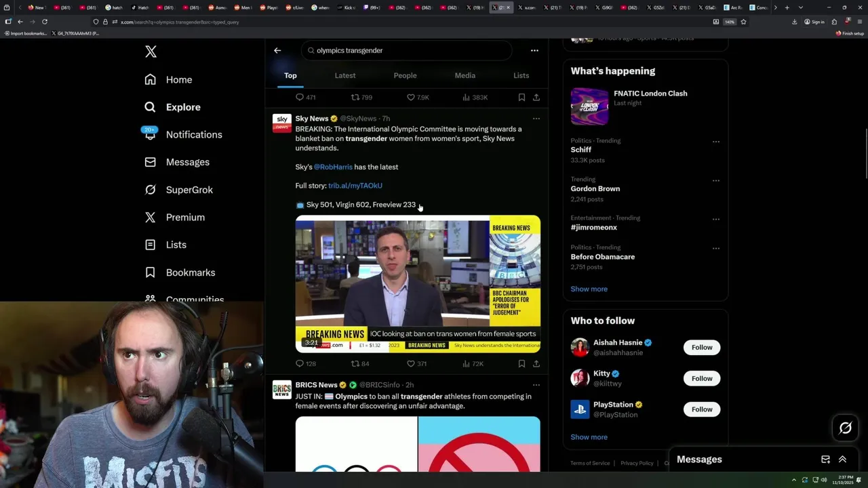Open more options for Gordon Brown trend
This screenshot has height=488, width=868.
715,181
